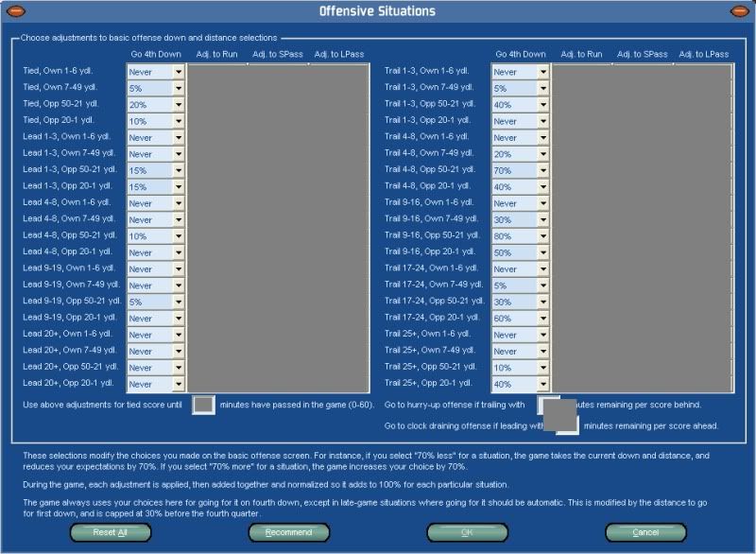Click the football icon in top-left corner

[17, 11]
